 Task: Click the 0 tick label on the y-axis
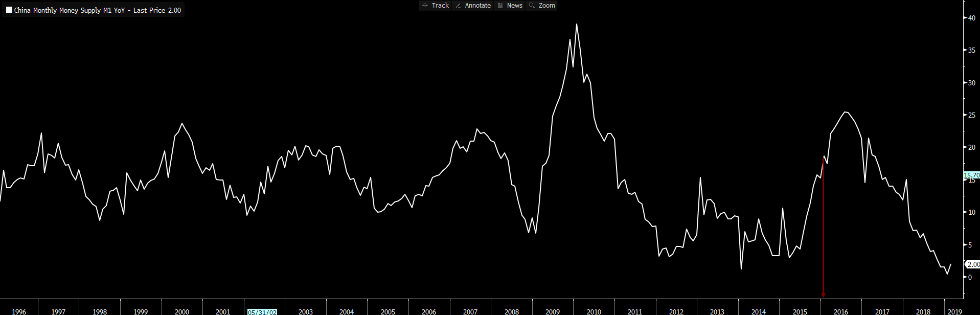pyautogui.click(x=970, y=277)
